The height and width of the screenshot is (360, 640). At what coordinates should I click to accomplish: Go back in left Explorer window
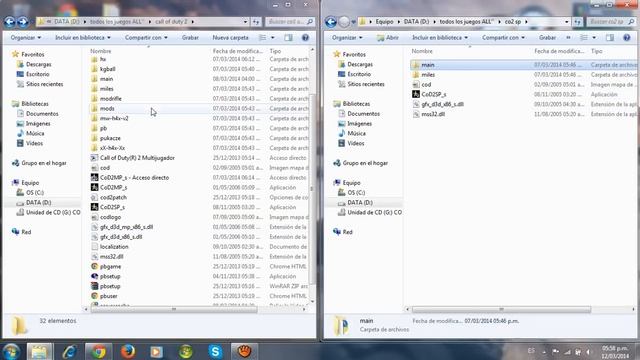coord(10,22)
